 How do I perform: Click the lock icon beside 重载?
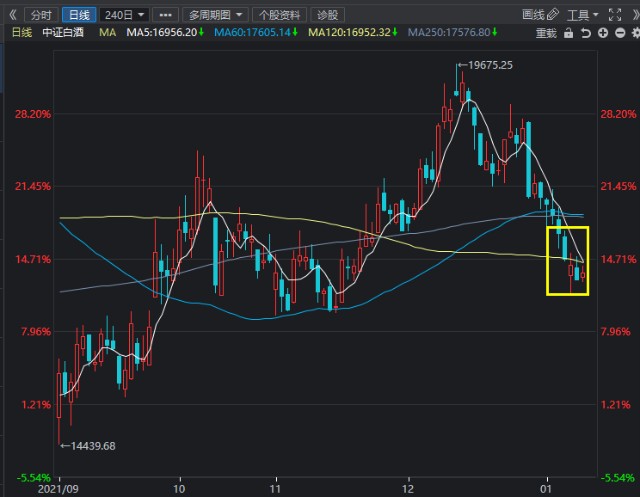pos(568,33)
